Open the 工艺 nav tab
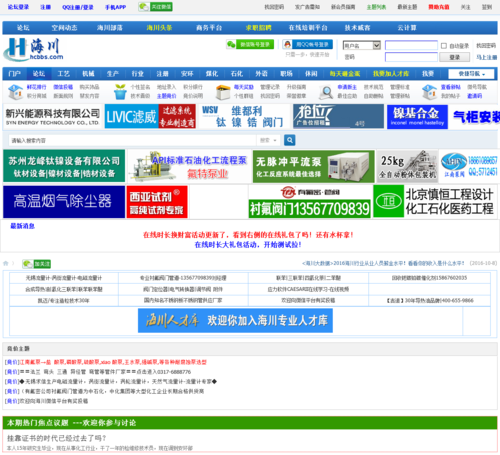500x455 pixels. click(64, 74)
